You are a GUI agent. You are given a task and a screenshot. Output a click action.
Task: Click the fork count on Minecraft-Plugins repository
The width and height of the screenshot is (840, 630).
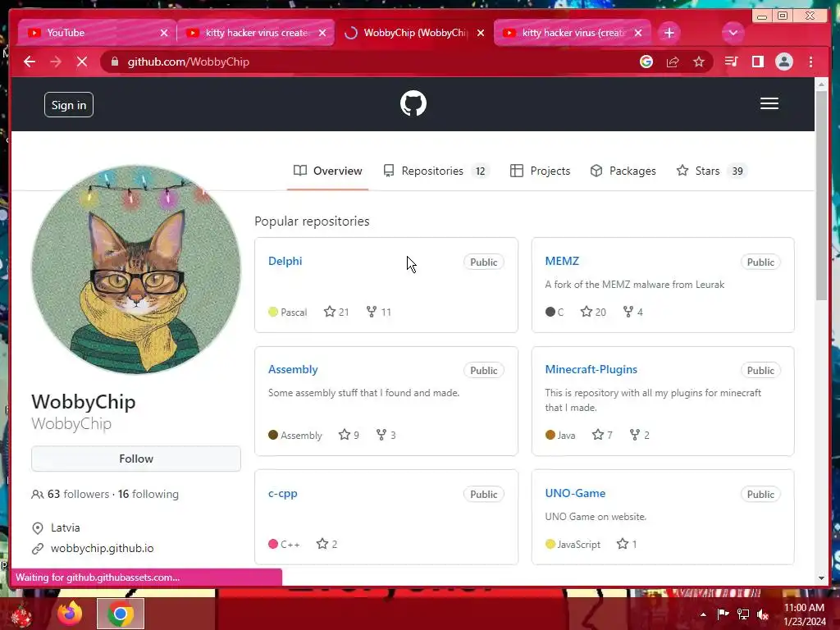[640, 435]
